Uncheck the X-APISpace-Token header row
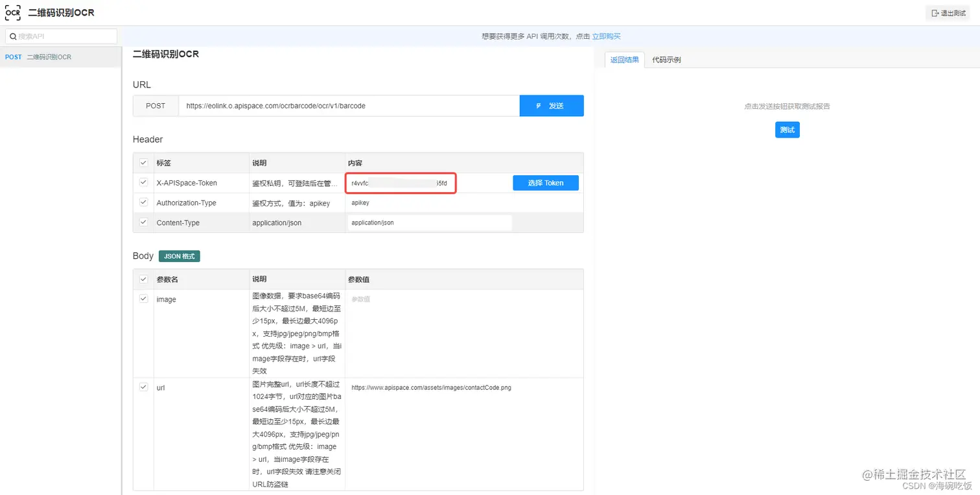 [x=143, y=182]
